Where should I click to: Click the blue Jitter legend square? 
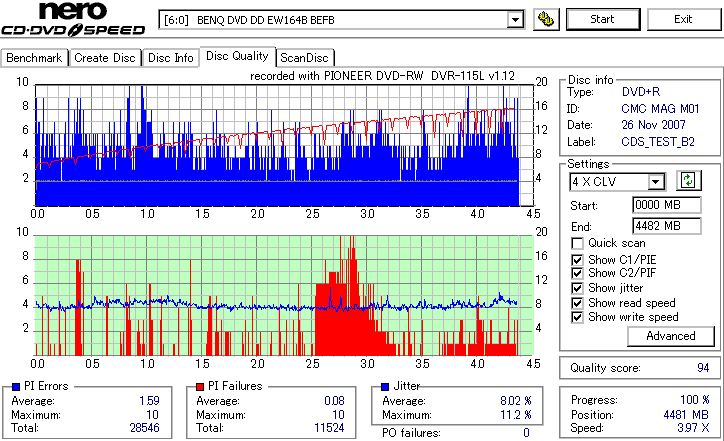click(x=385, y=387)
